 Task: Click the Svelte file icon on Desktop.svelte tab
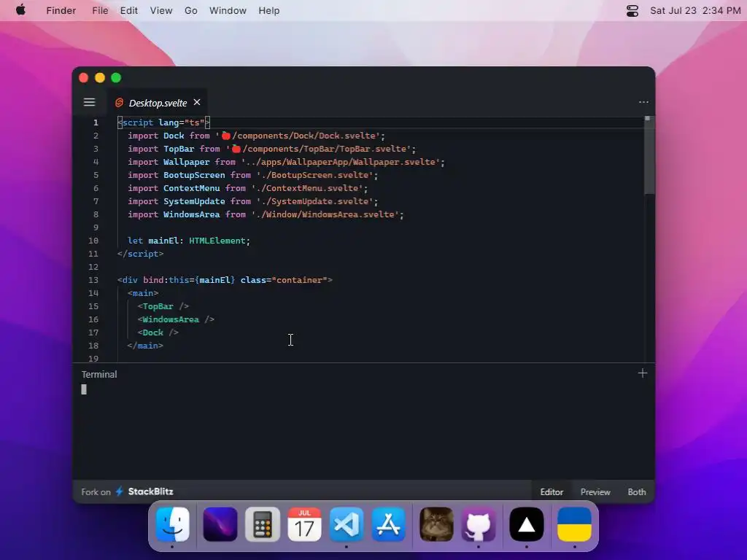(x=119, y=103)
